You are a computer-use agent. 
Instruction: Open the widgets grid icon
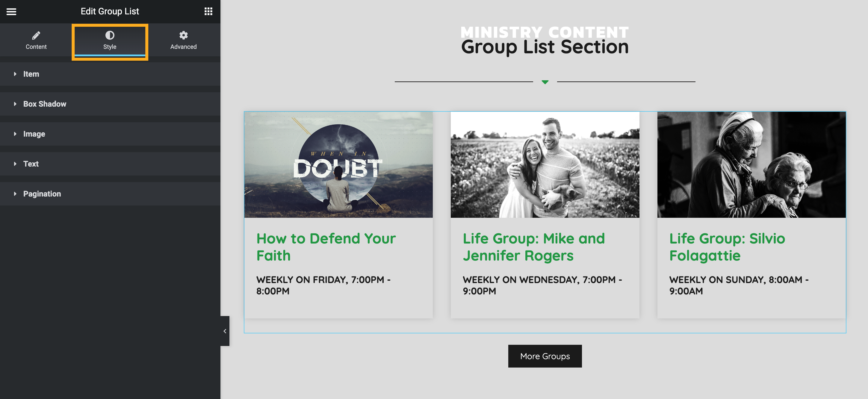click(208, 11)
